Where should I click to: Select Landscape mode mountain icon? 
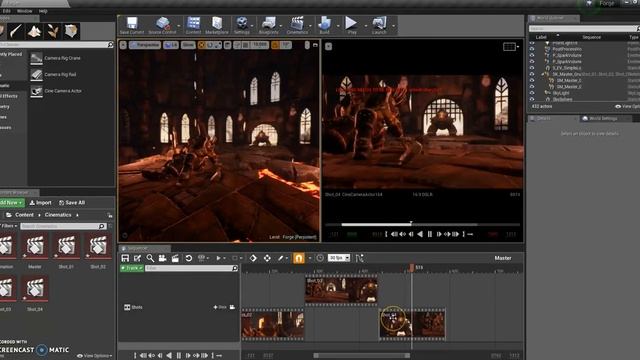point(34,31)
